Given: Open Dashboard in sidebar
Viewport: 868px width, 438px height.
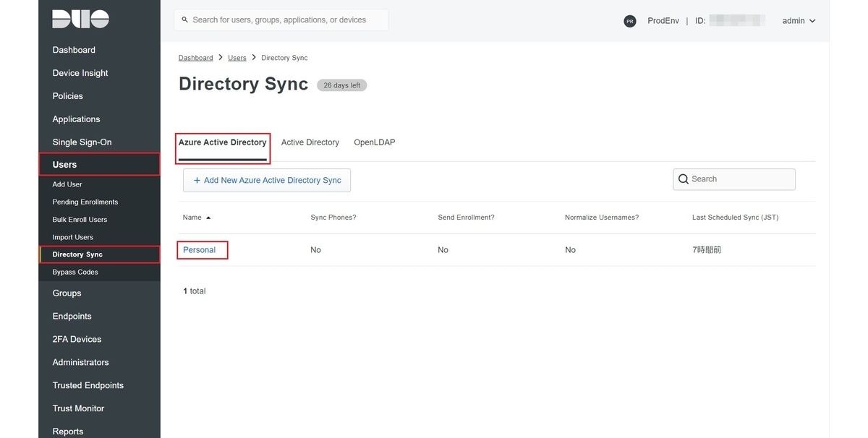Looking at the screenshot, I should coord(74,50).
